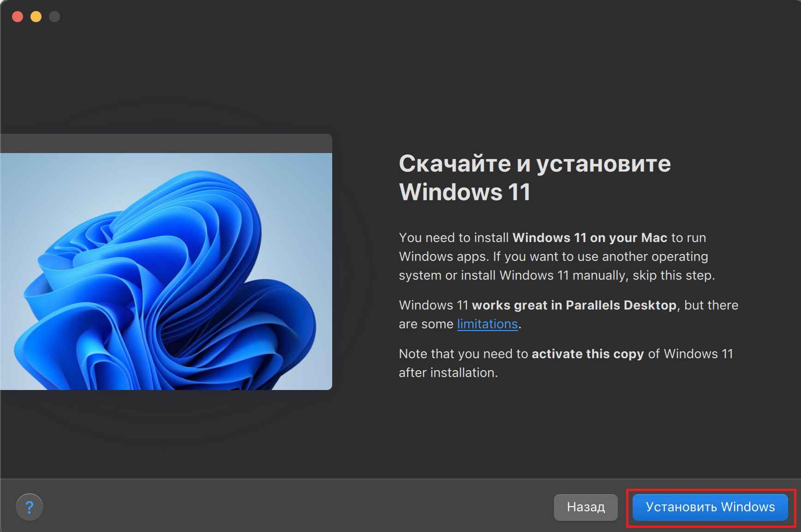Click the text 'works great in Parallels Desktop'
This screenshot has width=801, height=532.
[x=574, y=305]
